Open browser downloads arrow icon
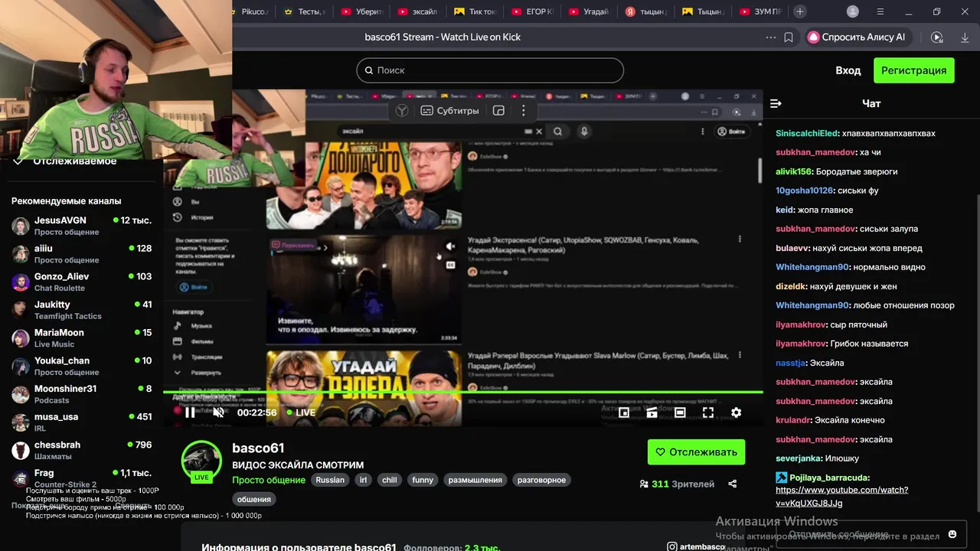980x551 pixels. pos(965,37)
